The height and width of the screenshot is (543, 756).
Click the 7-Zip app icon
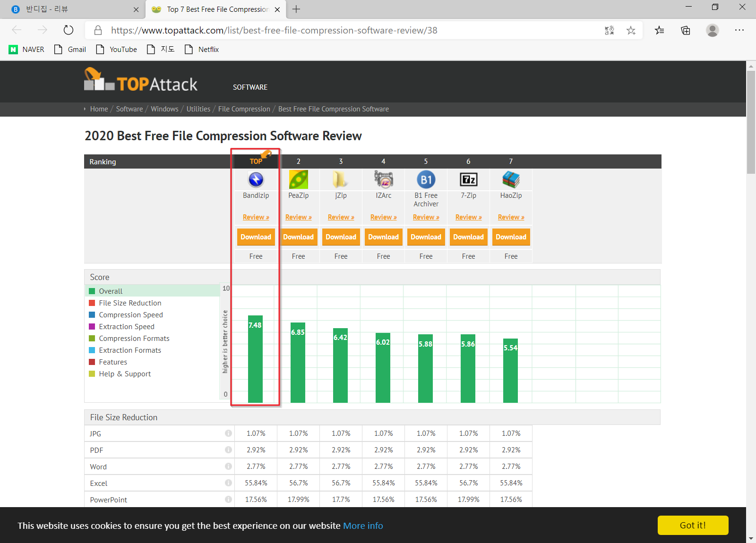[x=469, y=179]
